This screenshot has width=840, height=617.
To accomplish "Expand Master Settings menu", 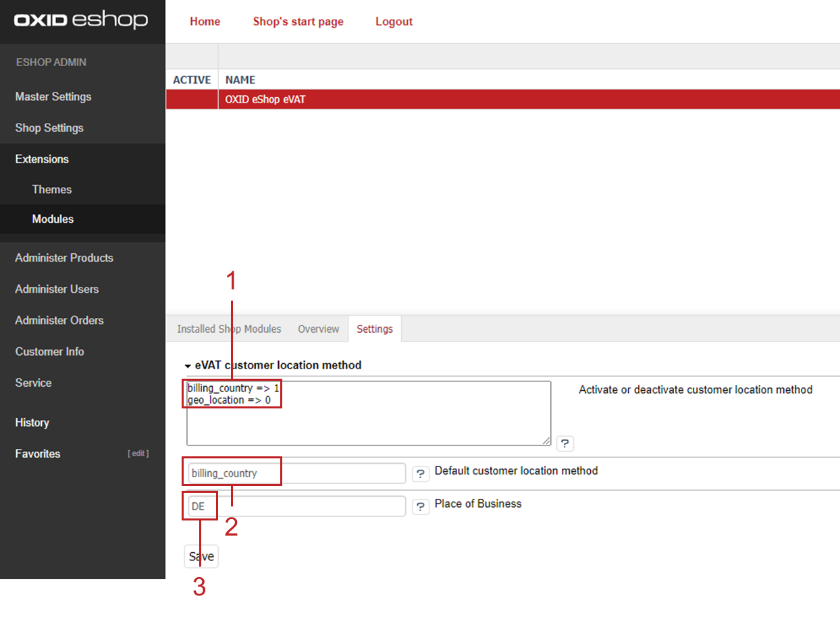I will click(53, 97).
